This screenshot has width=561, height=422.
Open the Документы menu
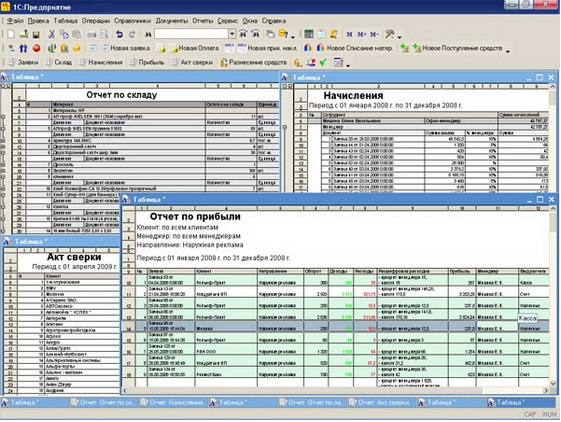coord(172,21)
